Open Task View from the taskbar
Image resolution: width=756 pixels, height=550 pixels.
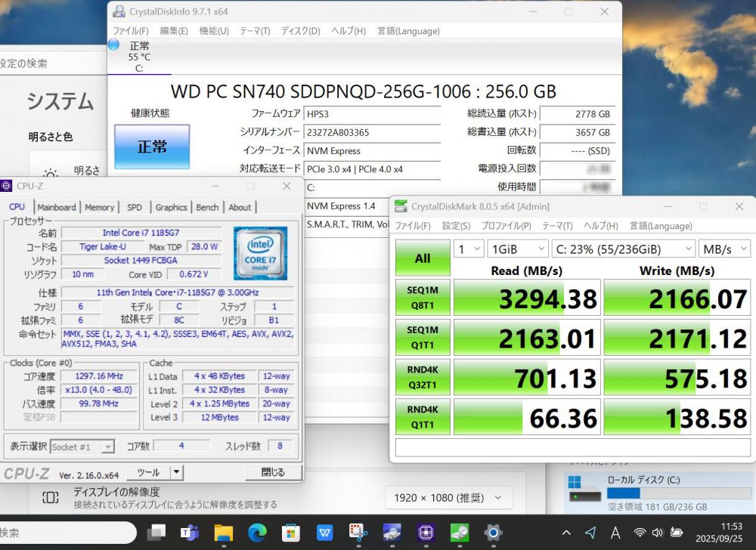pyautogui.click(x=156, y=532)
